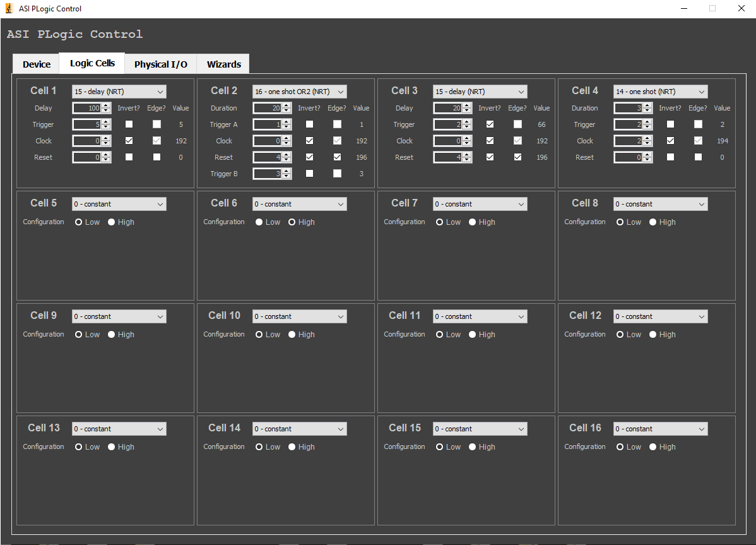Open Cell 1 type dropdown showing delay (NRT)

pyautogui.click(x=119, y=92)
